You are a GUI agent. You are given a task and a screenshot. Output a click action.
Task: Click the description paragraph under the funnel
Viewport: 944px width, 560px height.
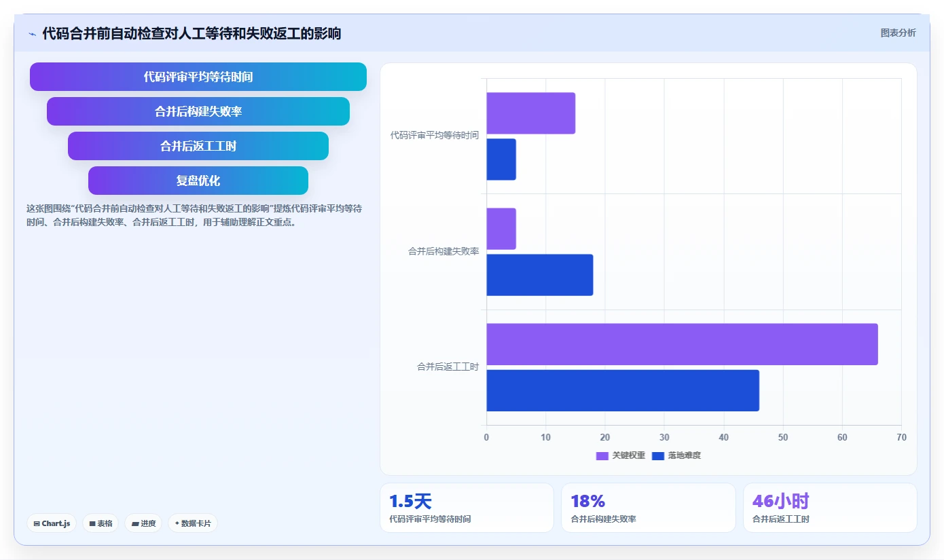coord(194,215)
